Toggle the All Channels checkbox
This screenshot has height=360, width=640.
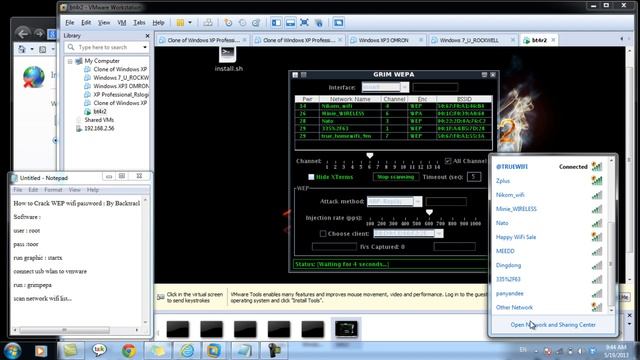coord(448,161)
